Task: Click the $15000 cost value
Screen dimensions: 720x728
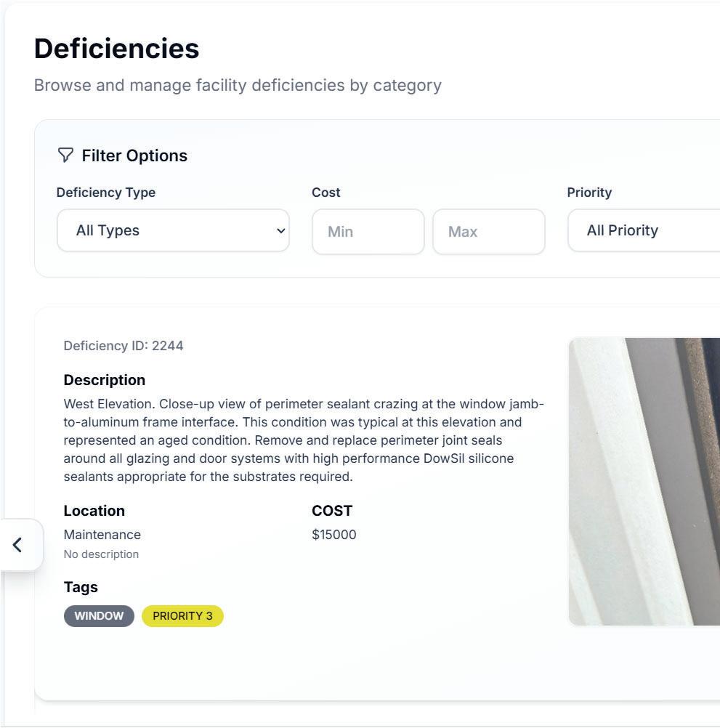Action: (x=334, y=535)
